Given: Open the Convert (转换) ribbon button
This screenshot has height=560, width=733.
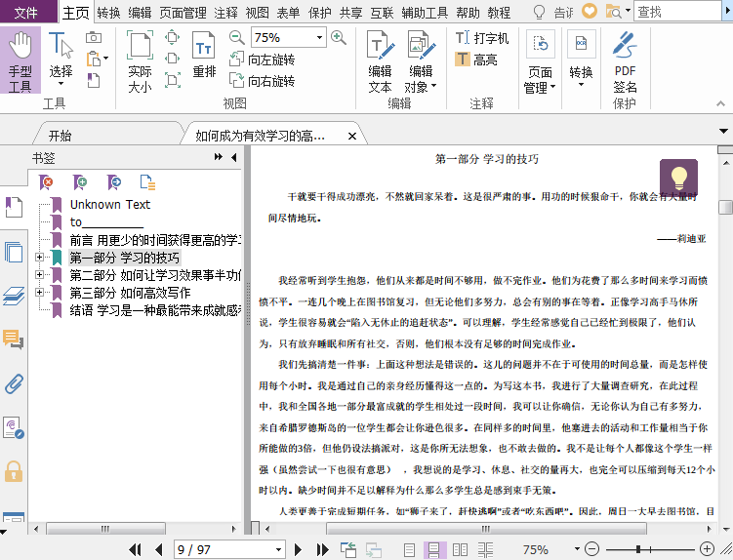Looking at the screenshot, I should click(581, 59).
